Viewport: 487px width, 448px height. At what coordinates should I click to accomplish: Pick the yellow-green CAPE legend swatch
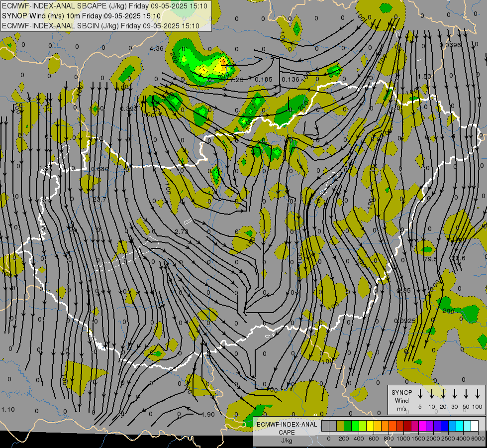363,426
